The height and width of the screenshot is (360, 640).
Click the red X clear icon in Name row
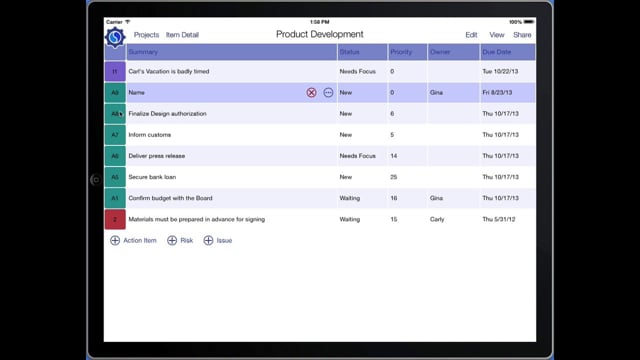[x=311, y=93]
